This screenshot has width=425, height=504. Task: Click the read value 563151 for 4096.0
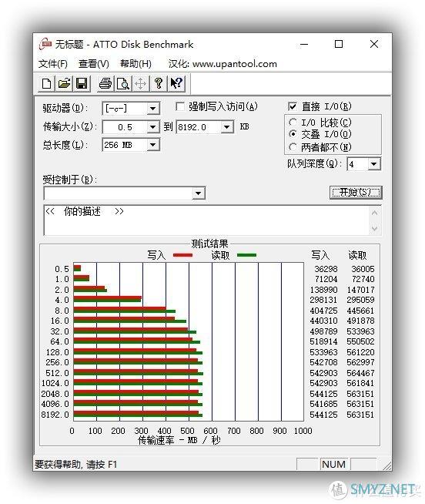(360, 404)
